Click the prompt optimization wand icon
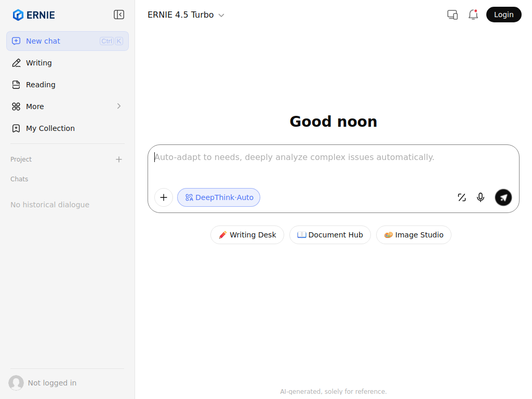 click(x=461, y=197)
